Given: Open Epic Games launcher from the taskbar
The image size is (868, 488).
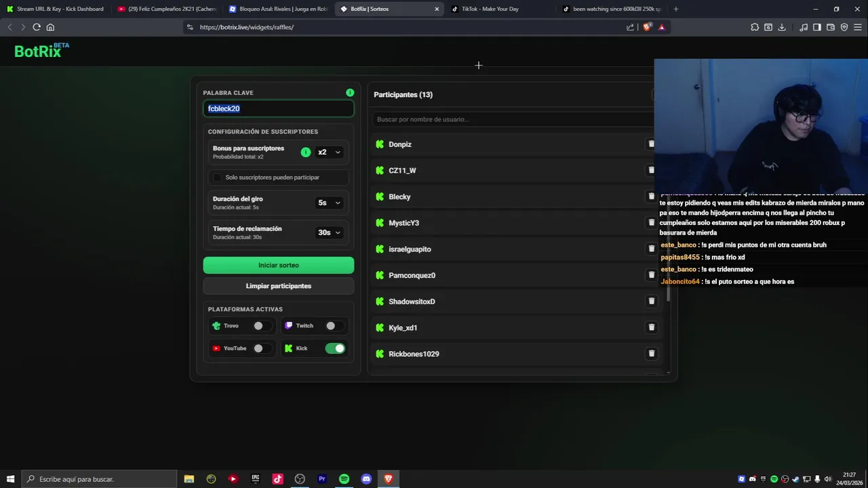Looking at the screenshot, I should point(256,479).
